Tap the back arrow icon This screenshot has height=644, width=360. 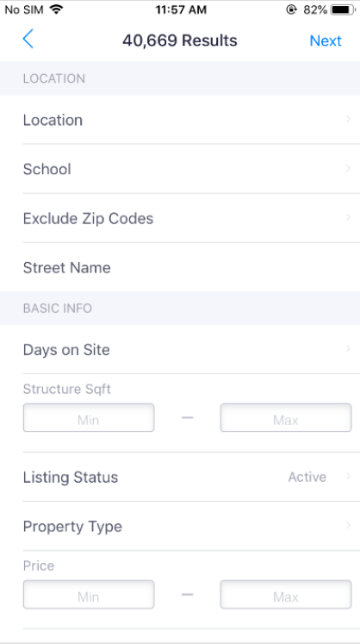tap(28, 39)
